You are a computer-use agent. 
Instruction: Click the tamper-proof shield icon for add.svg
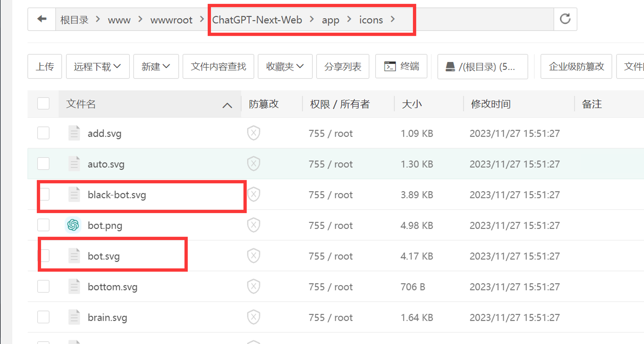point(254,133)
